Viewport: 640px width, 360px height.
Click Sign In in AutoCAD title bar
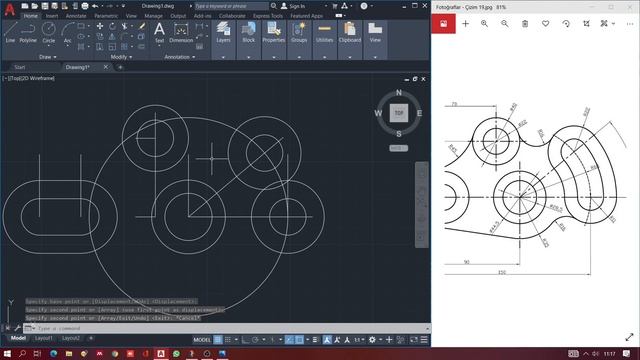click(x=293, y=6)
